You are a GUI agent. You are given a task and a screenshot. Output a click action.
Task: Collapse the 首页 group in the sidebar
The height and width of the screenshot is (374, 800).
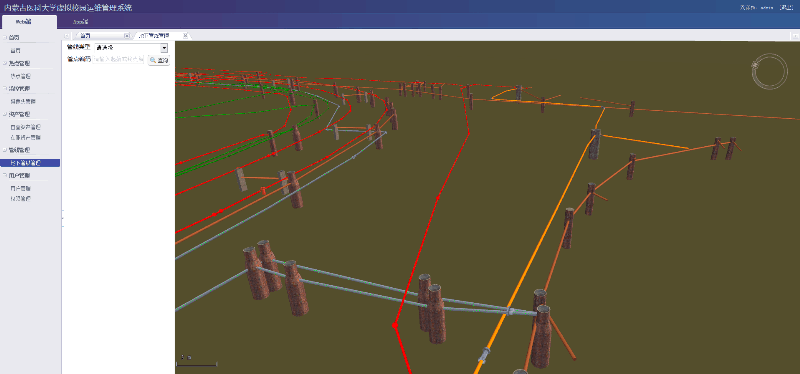(5, 38)
